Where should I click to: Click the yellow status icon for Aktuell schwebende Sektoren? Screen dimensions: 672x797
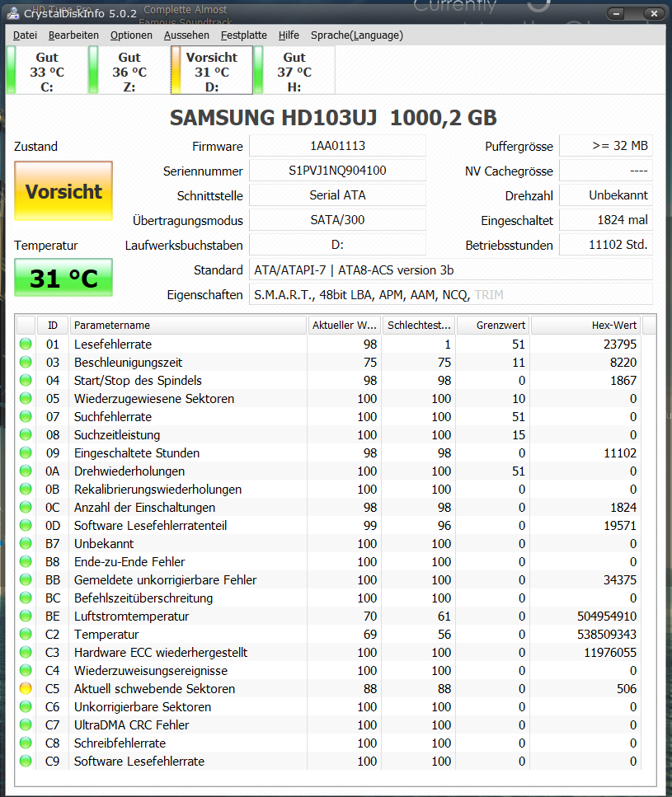pos(26,689)
